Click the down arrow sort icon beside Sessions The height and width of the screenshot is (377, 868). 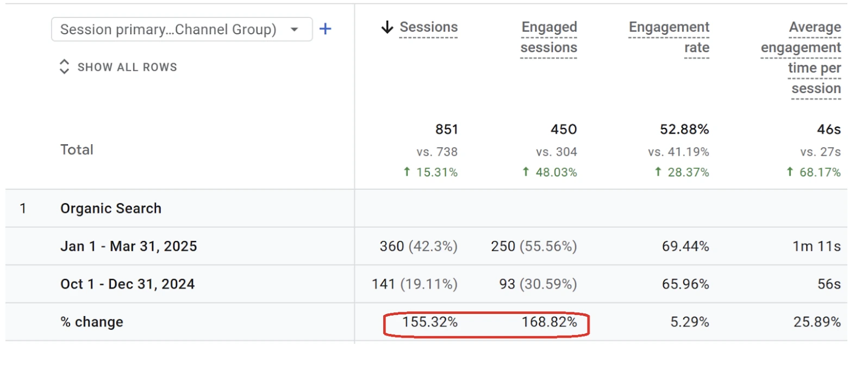tap(387, 27)
